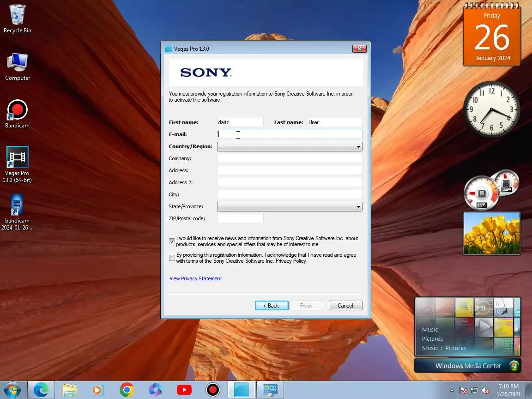532x399 pixels.
Task: Click the Address 2 input field
Action: [290, 182]
